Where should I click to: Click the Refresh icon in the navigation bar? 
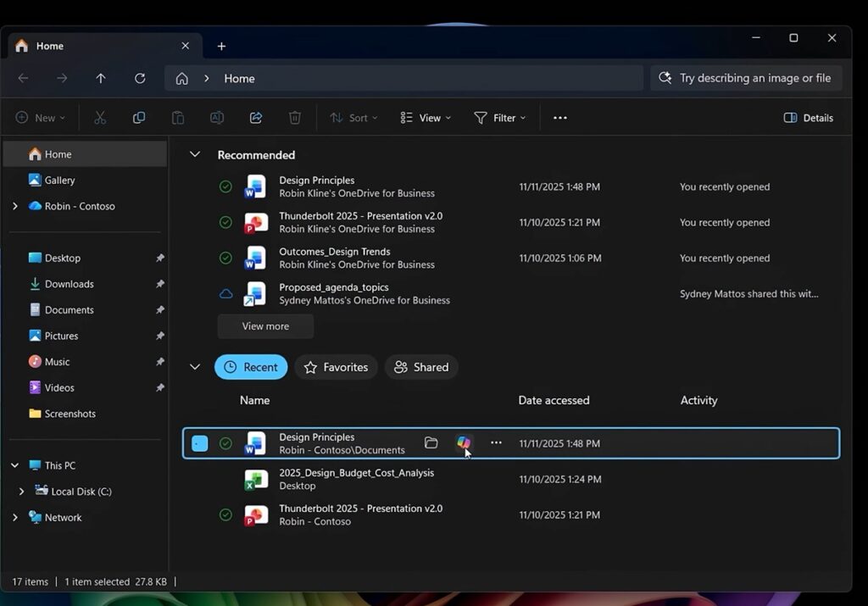pos(140,78)
